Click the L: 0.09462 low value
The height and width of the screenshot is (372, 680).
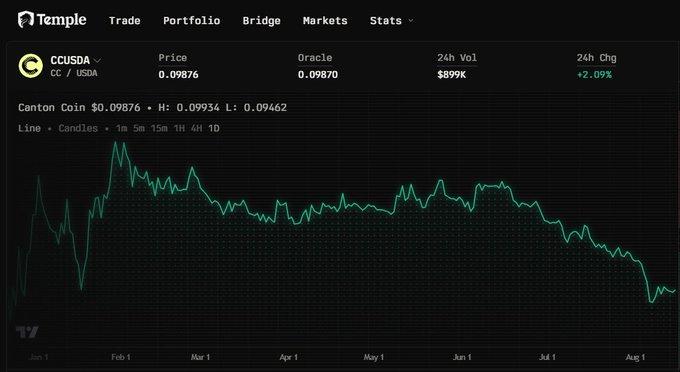point(256,108)
